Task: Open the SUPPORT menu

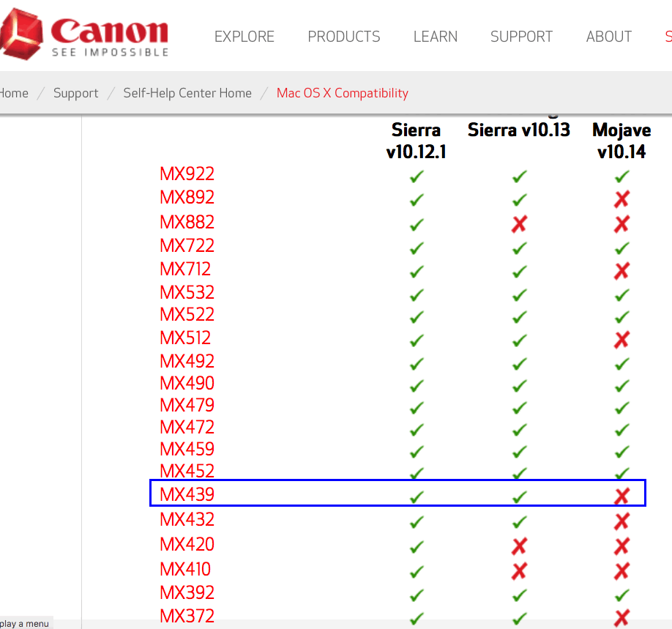Action: pyautogui.click(x=522, y=37)
